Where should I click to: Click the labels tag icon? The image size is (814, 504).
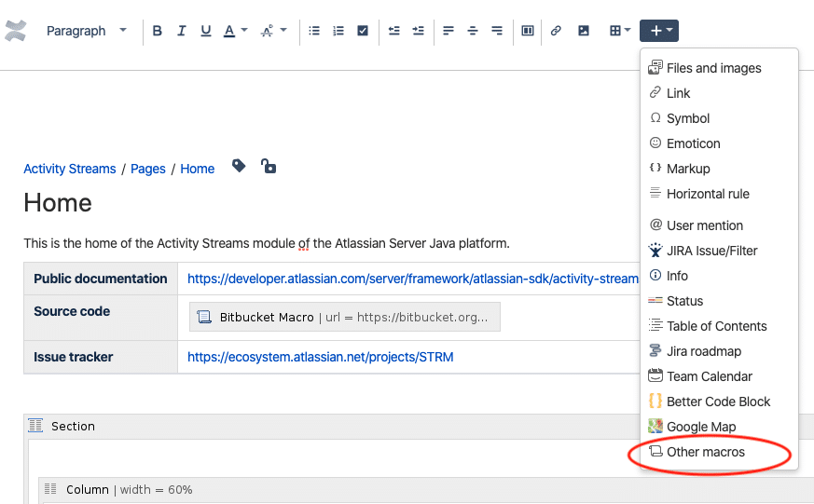[239, 166]
